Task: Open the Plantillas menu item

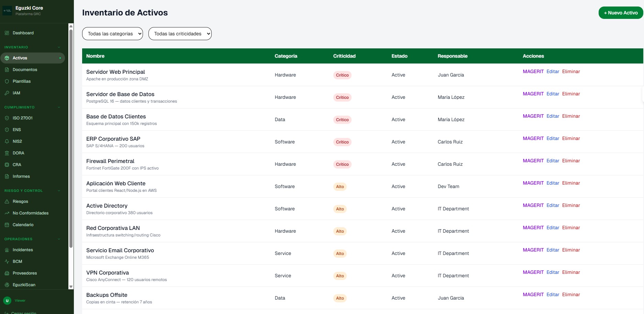Action: click(22, 81)
